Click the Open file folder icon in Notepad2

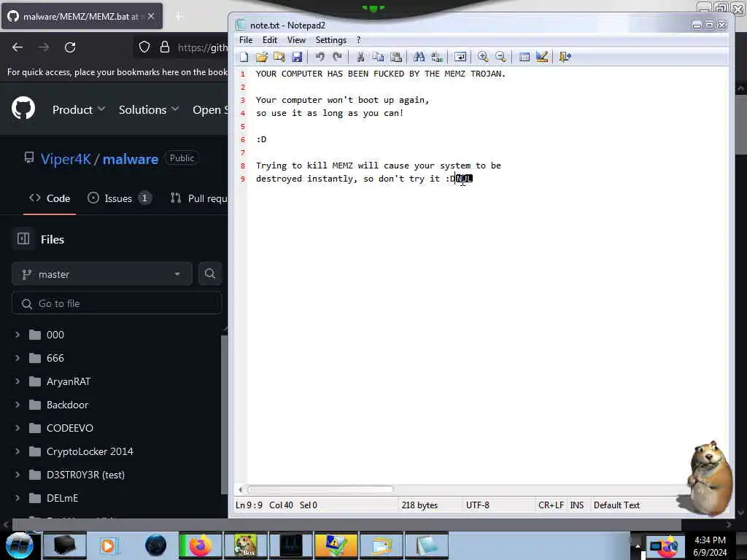[262, 57]
